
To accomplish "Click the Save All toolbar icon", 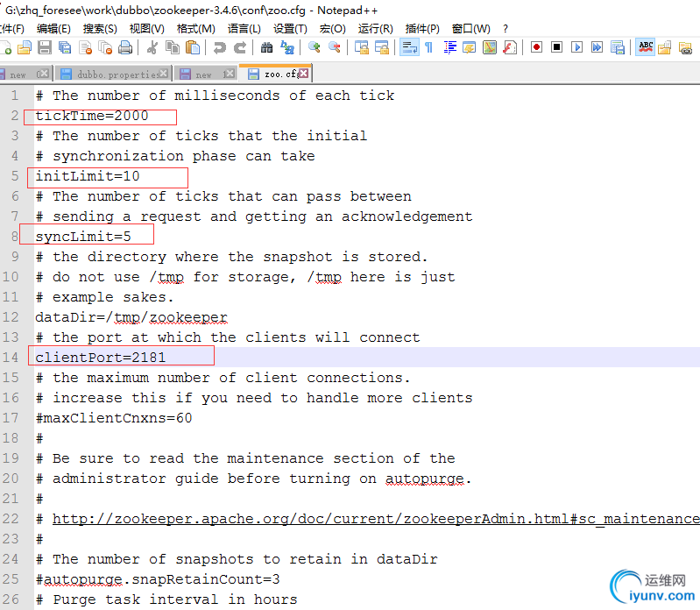I will (65, 47).
